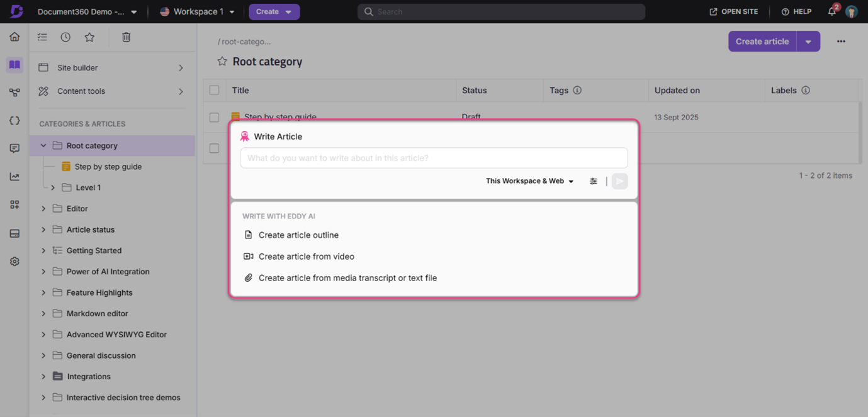Open the Feedback chat bubble icon
This screenshot has height=417, width=868.
click(x=14, y=148)
